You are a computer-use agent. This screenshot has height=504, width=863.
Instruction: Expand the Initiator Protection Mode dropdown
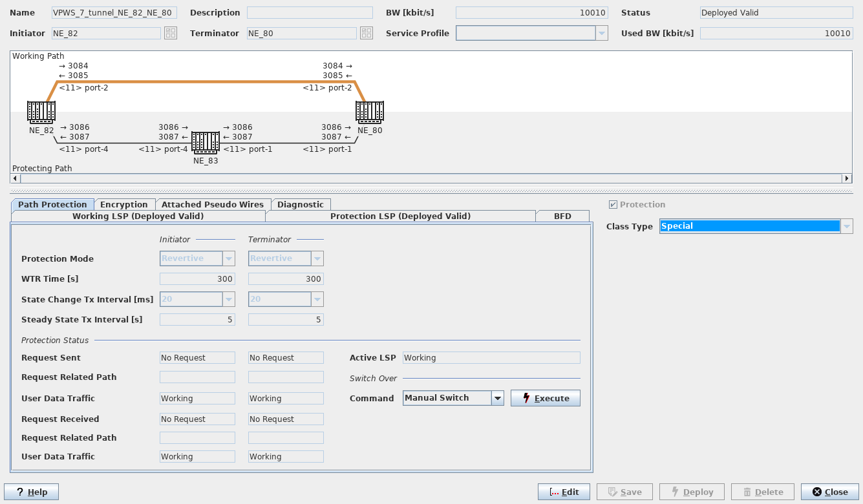tap(228, 258)
